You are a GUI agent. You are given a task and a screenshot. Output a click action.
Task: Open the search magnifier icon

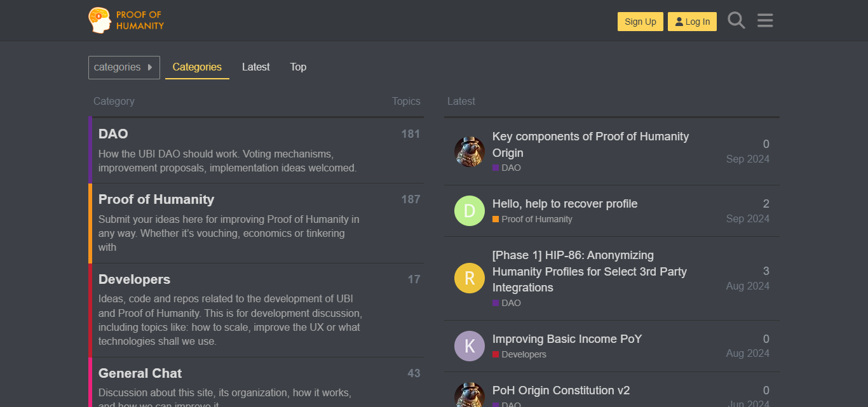(736, 21)
